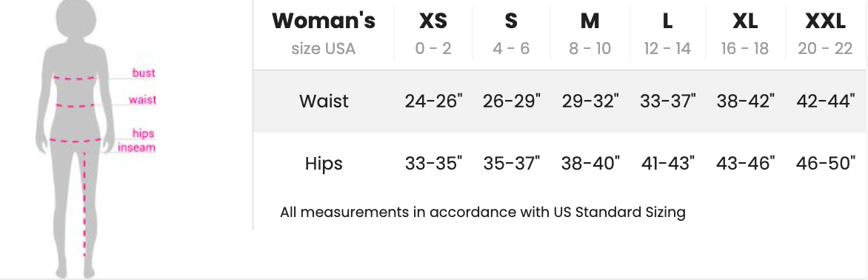Image resolution: width=868 pixels, height=280 pixels.
Task: Click the pink bust label on the figure
Action: coord(144,73)
